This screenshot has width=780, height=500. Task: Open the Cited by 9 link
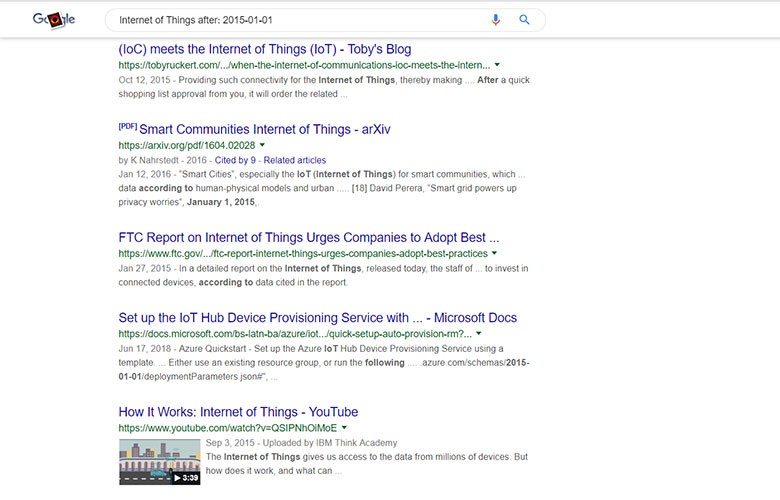pyautogui.click(x=235, y=160)
